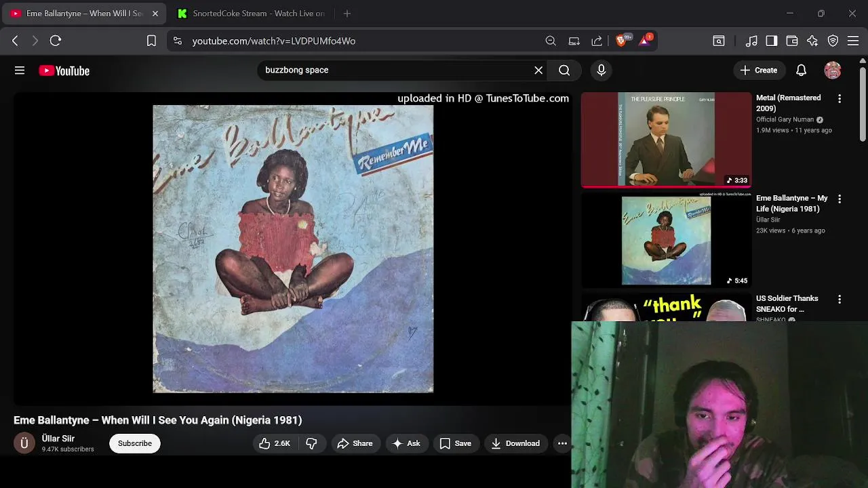868x488 pixels.
Task: Open the Brave VPN shield icon
Action: [833, 41]
